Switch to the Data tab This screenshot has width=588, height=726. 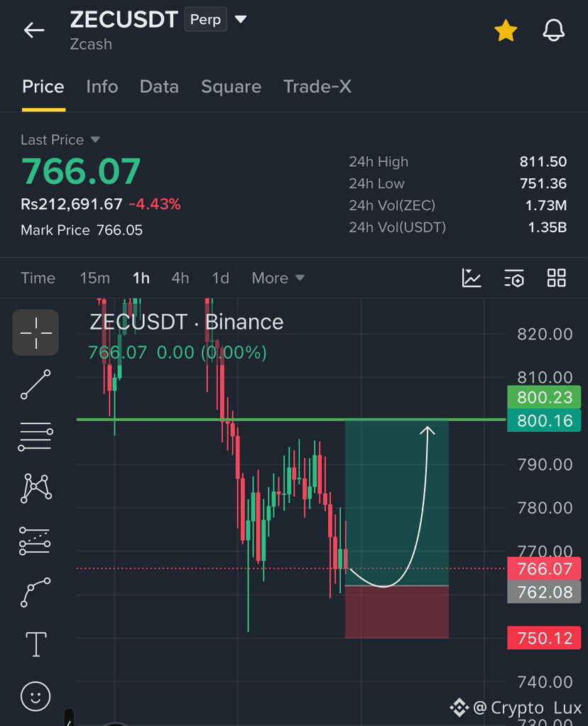159,87
